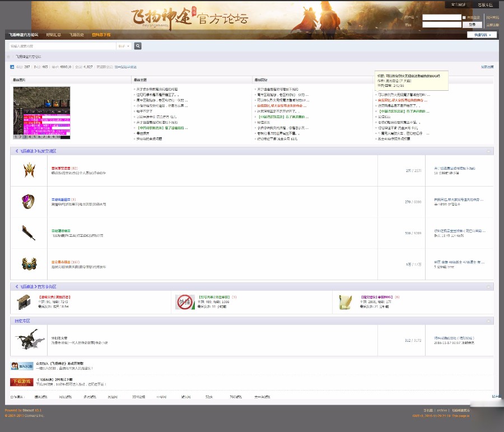Image resolution: width=504 pixels, height=432 pixels.
Task: Open the quick navigation dropdown
Action: point(482,35)
